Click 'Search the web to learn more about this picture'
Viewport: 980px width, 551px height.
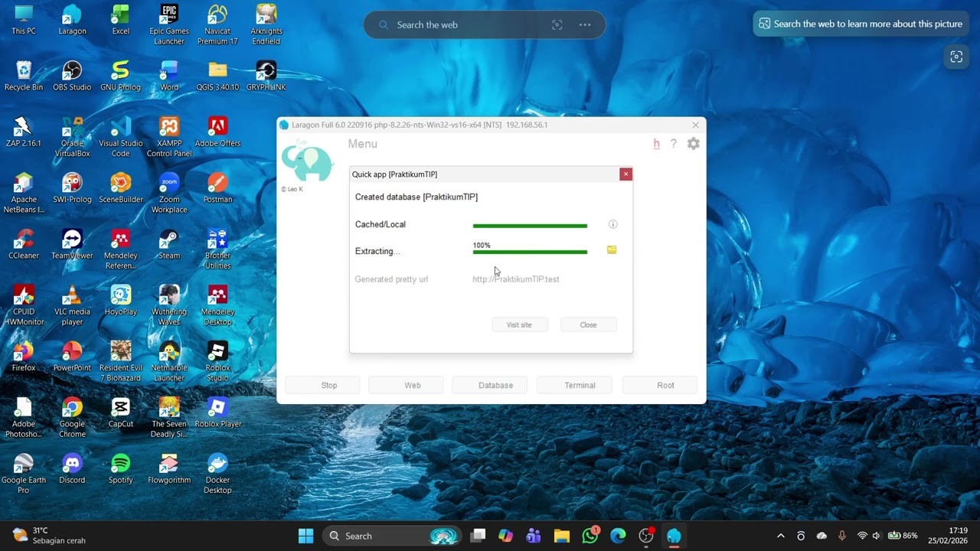coord(861,24)
